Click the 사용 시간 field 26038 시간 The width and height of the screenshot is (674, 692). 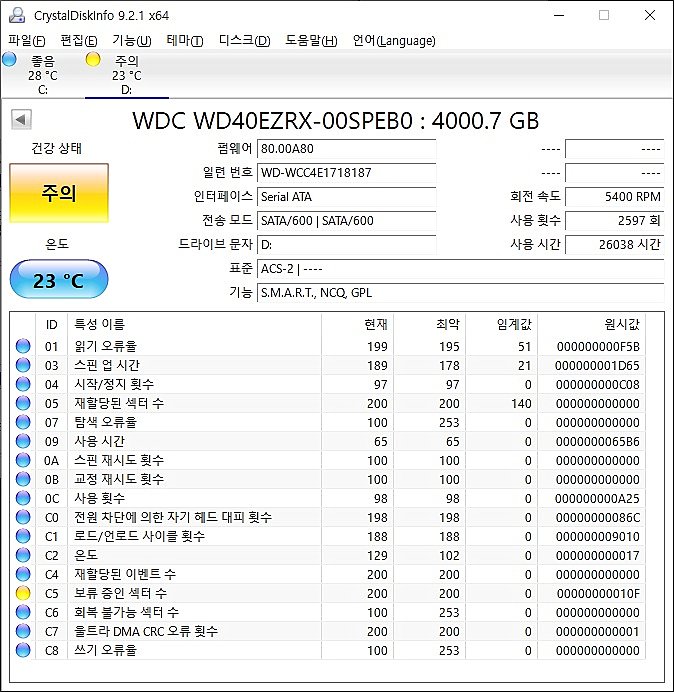(614, 244)
